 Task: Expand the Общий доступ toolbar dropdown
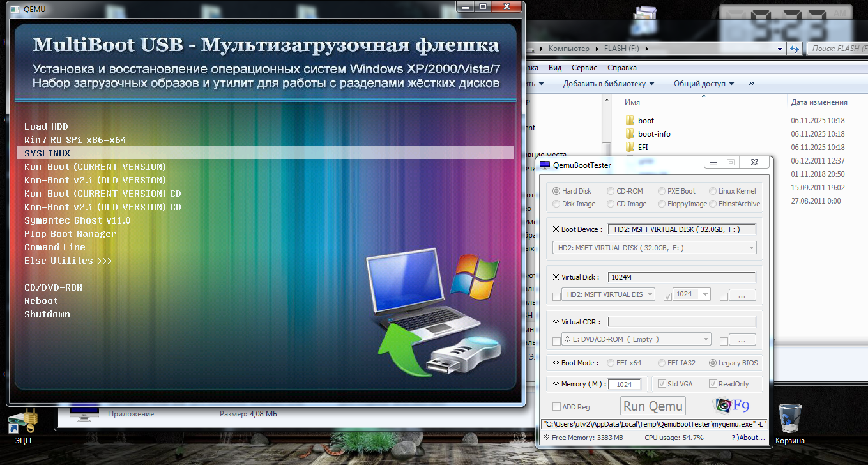click(704, 84)
